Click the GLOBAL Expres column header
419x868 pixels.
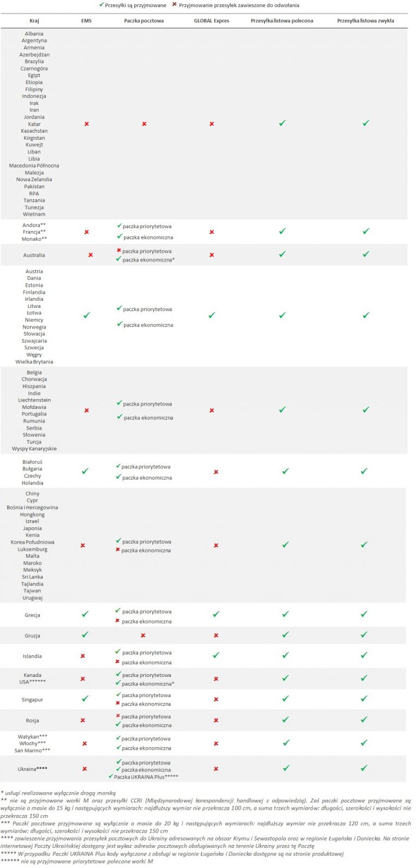click(x=212, y=21)
